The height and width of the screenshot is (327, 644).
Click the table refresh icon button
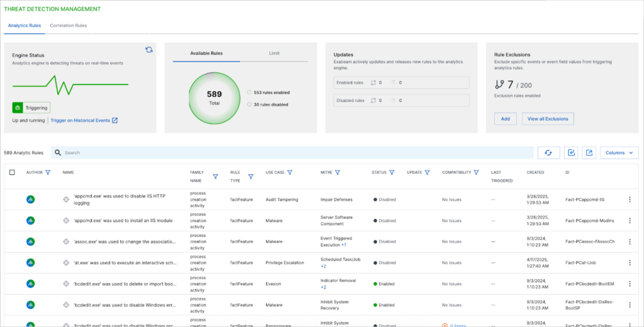tap(548, 153)
